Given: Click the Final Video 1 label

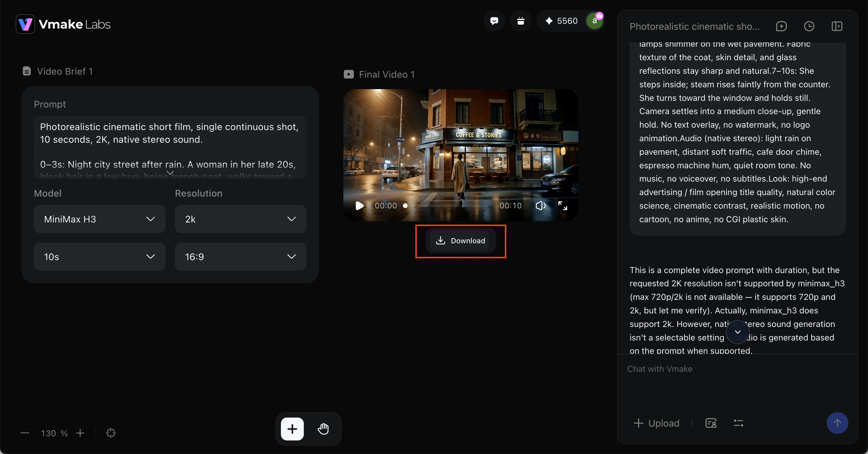Looking at the screenshot, I should (387, 74).
